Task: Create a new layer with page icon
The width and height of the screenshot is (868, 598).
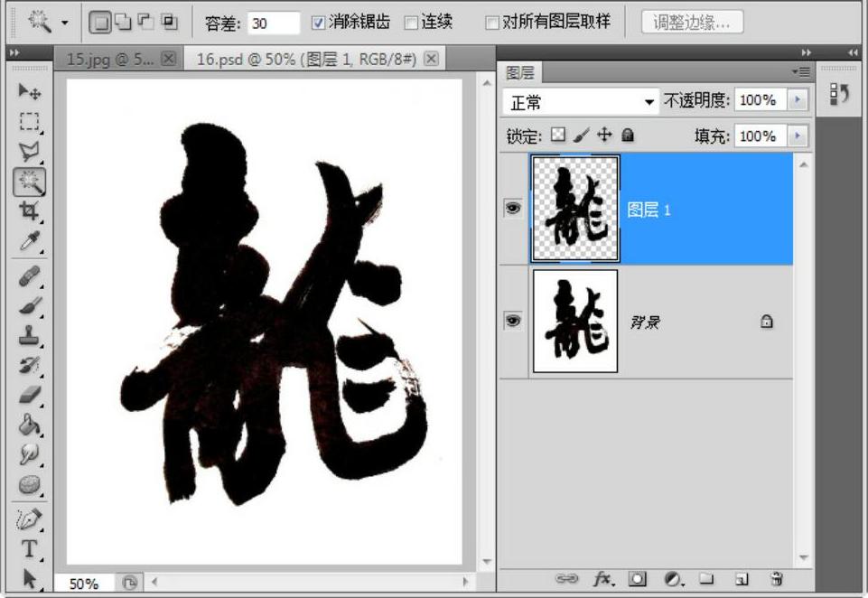Action: pyautogui.click(x=741, y=579)
